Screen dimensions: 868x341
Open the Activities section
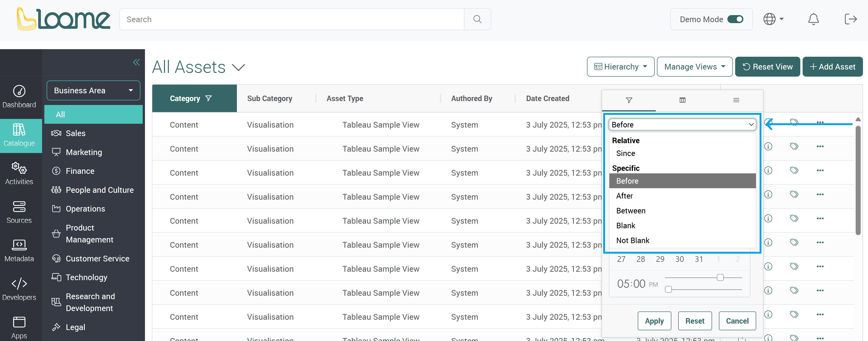click(19, 174)
